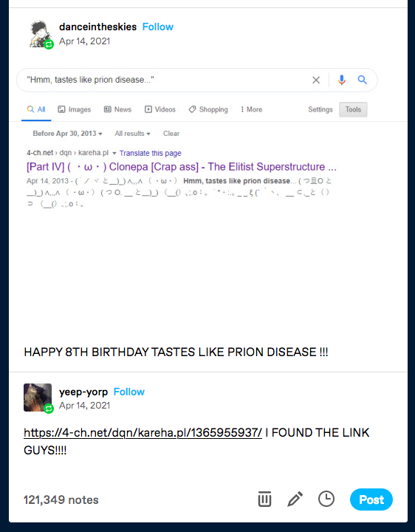Viewport: 415px width, 532px height.
Task: Open the clock schedule icon
Action: click(x=326, y=499)
